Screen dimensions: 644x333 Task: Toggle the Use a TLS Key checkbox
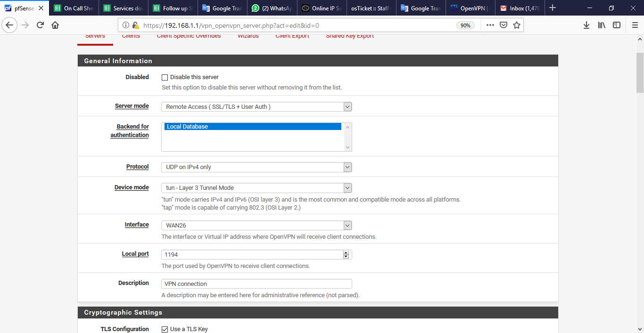click(x=165, y=329)
